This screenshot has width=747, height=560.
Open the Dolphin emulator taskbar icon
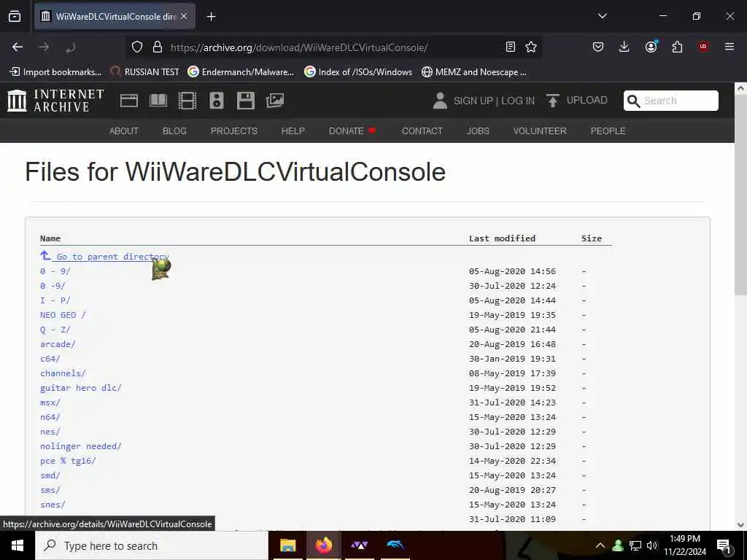click(395, 545)
